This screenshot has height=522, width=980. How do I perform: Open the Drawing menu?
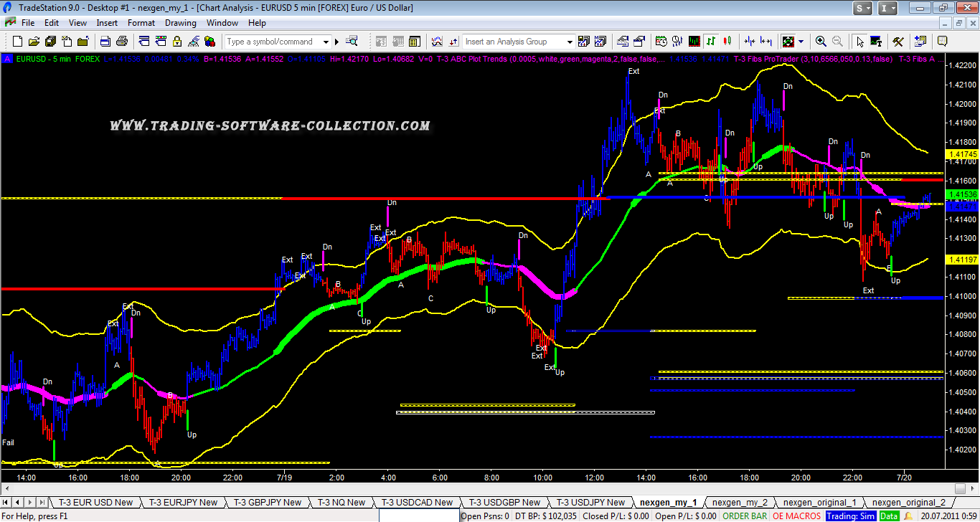180,23
